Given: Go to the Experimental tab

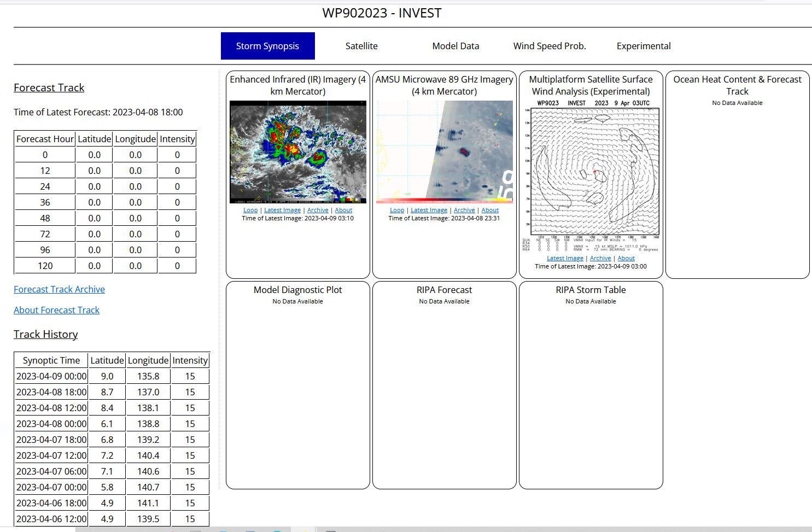Looking at the screenshot, I should [x=644, y=46].
